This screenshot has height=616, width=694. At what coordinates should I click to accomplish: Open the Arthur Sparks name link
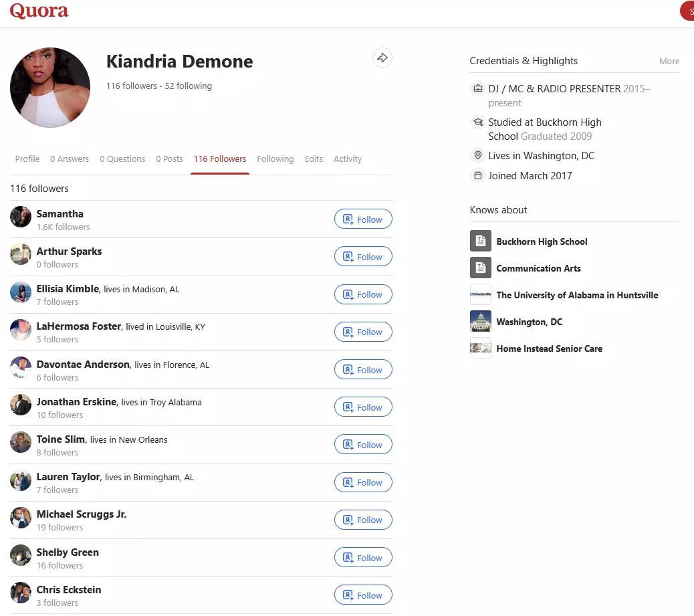click(69, 251)
